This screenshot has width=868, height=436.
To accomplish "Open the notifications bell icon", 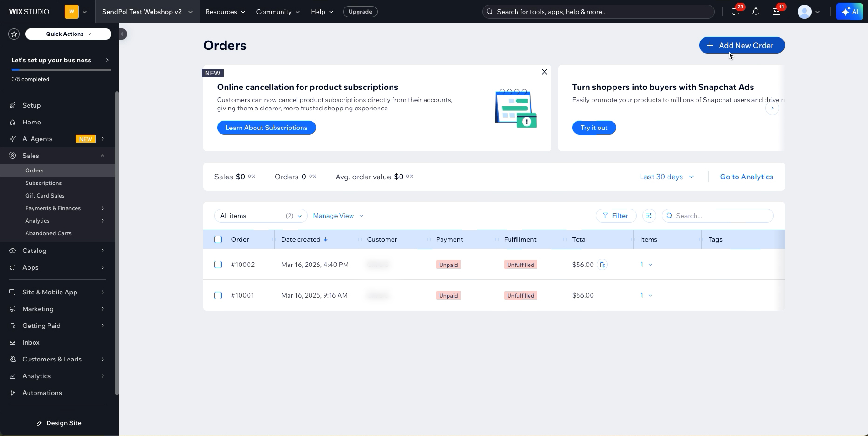I will 756,12.
